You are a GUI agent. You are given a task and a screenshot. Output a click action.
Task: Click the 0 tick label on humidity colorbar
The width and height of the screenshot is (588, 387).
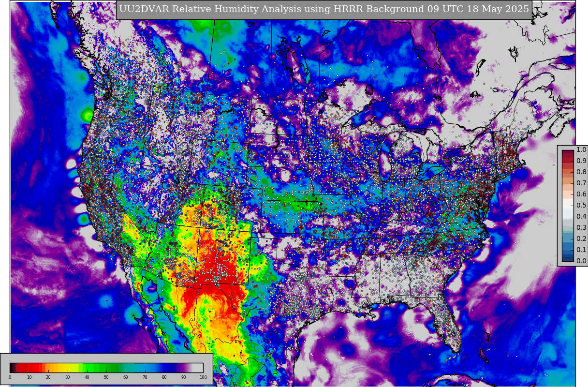[x=10, y=377]
